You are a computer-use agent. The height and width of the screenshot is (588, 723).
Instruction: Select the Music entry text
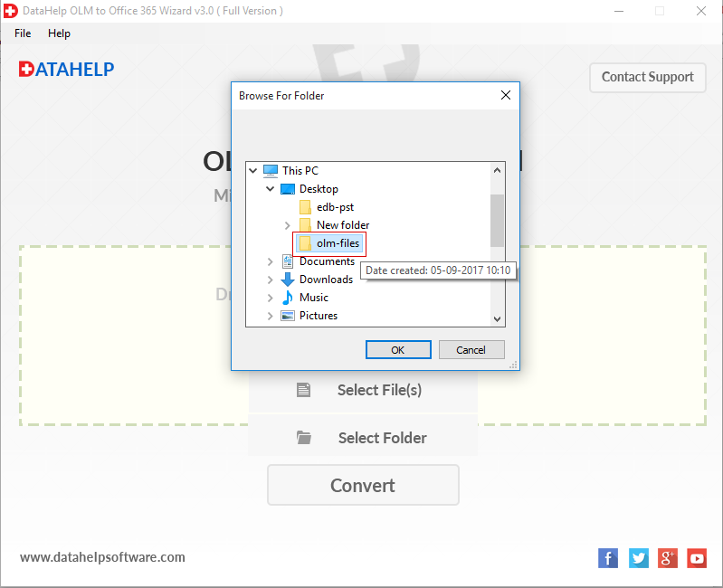tap(314, 298)
